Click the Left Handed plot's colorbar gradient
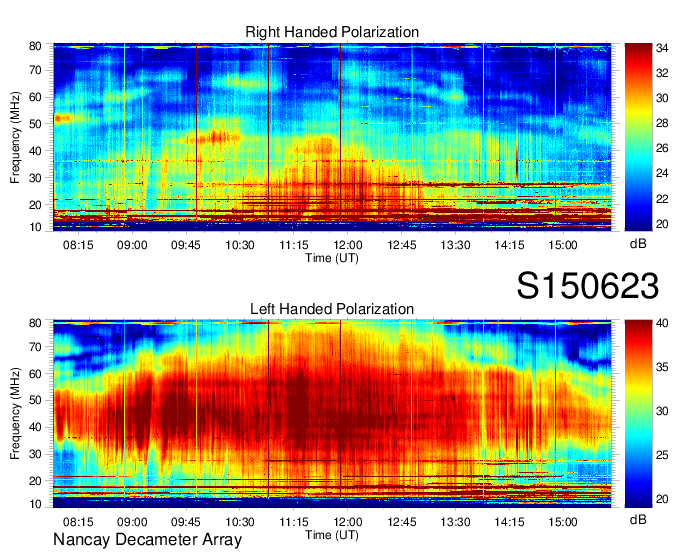Image resolution: width=680 pixels, height=552 pixels. coord(638,414)
